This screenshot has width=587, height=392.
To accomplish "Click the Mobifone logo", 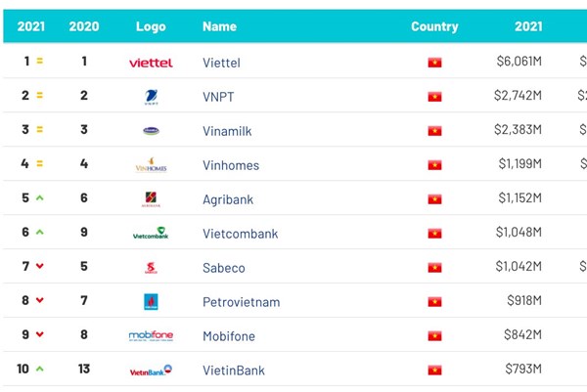I will click(151, 335).
